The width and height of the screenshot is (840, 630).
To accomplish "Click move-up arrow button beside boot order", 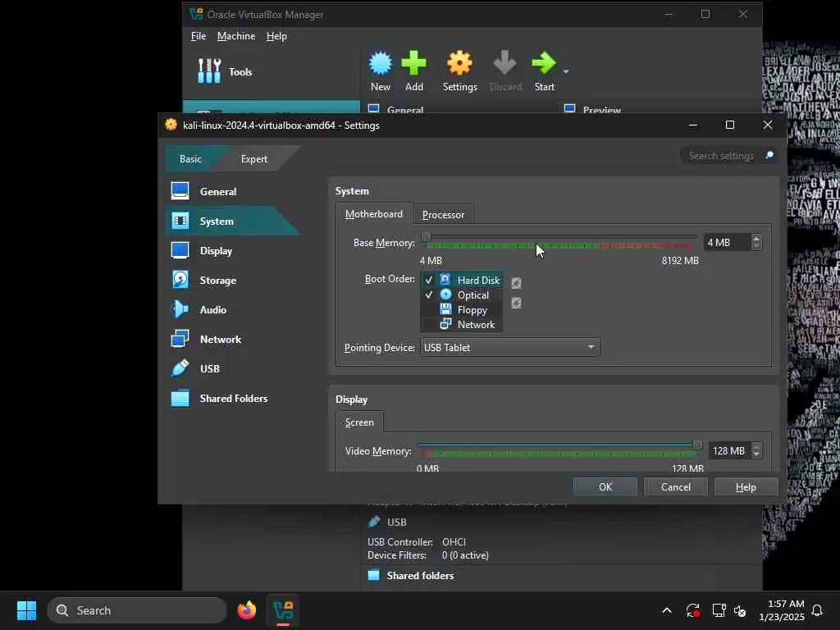I will (516, 283).
